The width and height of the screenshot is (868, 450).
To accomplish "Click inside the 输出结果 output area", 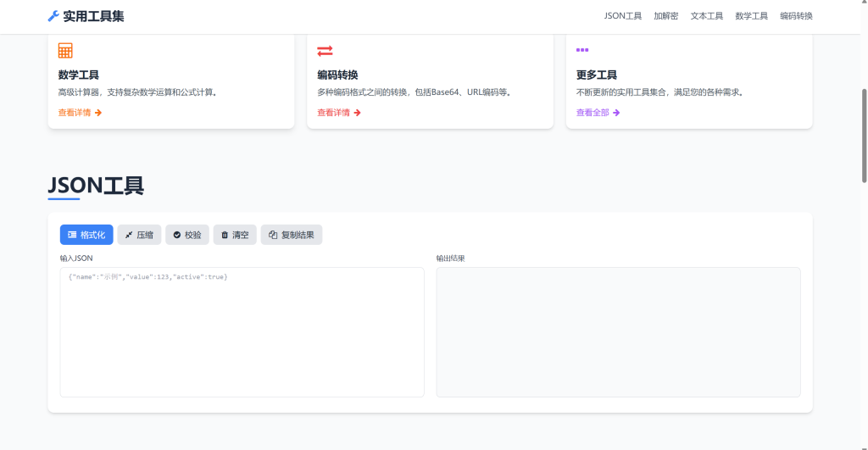I will coord(618,332).
